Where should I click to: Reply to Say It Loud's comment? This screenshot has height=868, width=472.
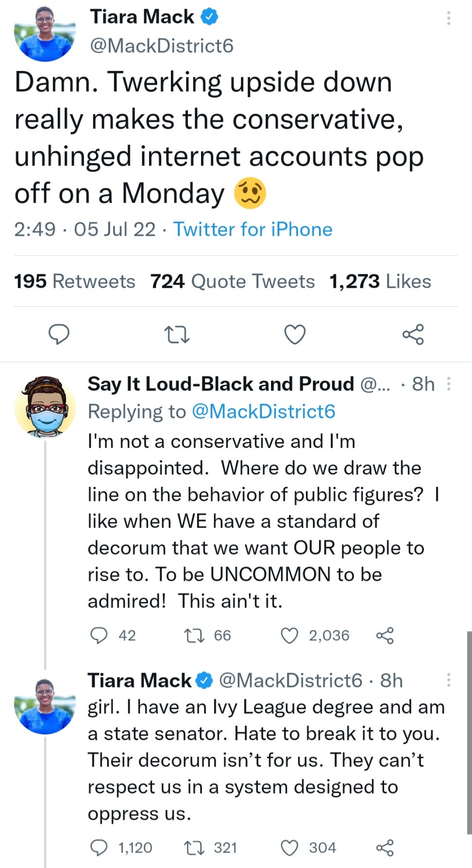pos(100,635)
